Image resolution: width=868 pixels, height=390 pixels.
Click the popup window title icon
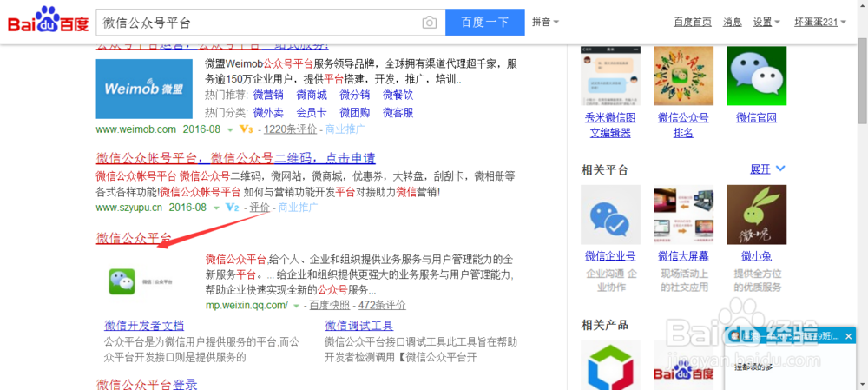pos(733,336)
